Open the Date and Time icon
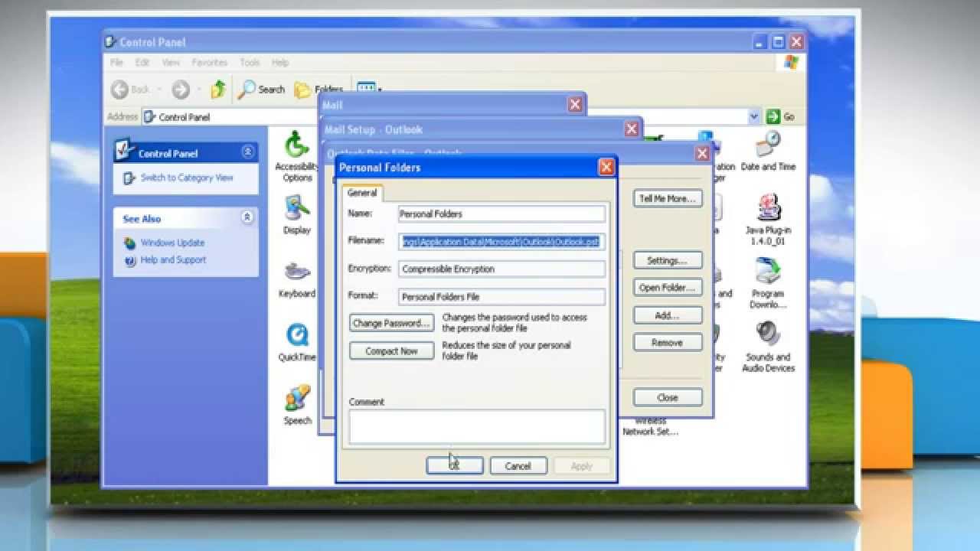The height and width of the screenshot is (551, 980). click(x=768, y=144)
